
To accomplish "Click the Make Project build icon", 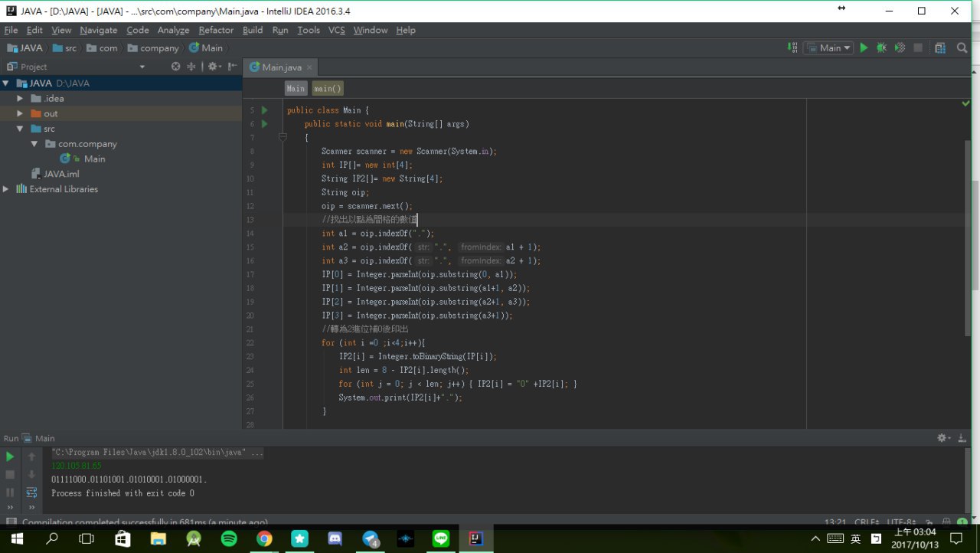I will tap(792, 47).
